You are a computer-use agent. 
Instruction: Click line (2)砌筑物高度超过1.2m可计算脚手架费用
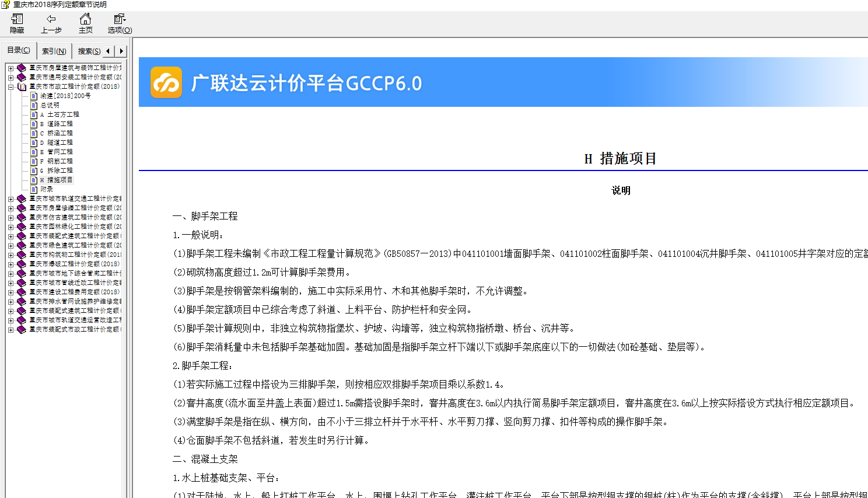pos(263,272)
